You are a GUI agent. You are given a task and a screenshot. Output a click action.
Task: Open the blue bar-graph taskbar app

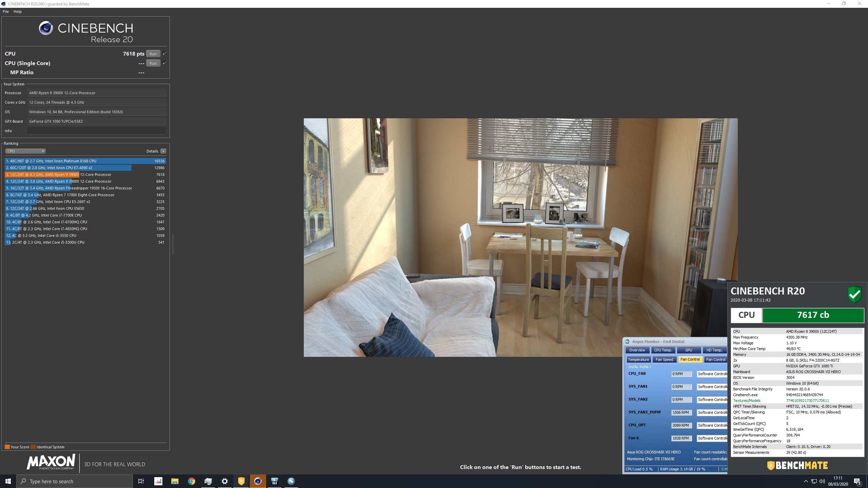(275, 481)
